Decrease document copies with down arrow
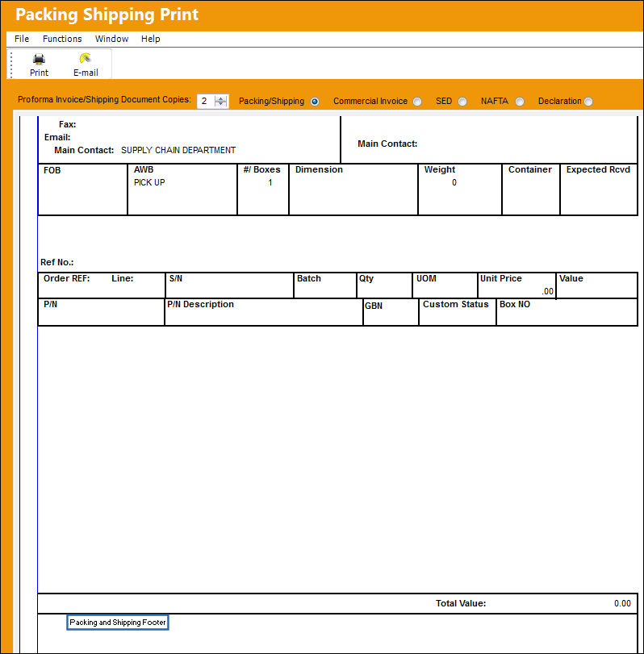 (221, 104)
